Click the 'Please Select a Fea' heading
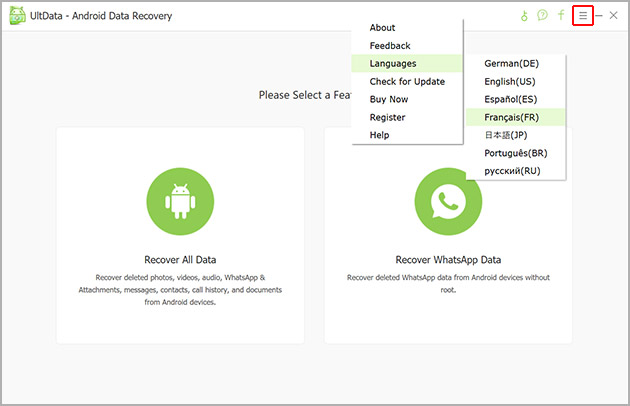Screen dimensions: 630x406 [305, 95]
